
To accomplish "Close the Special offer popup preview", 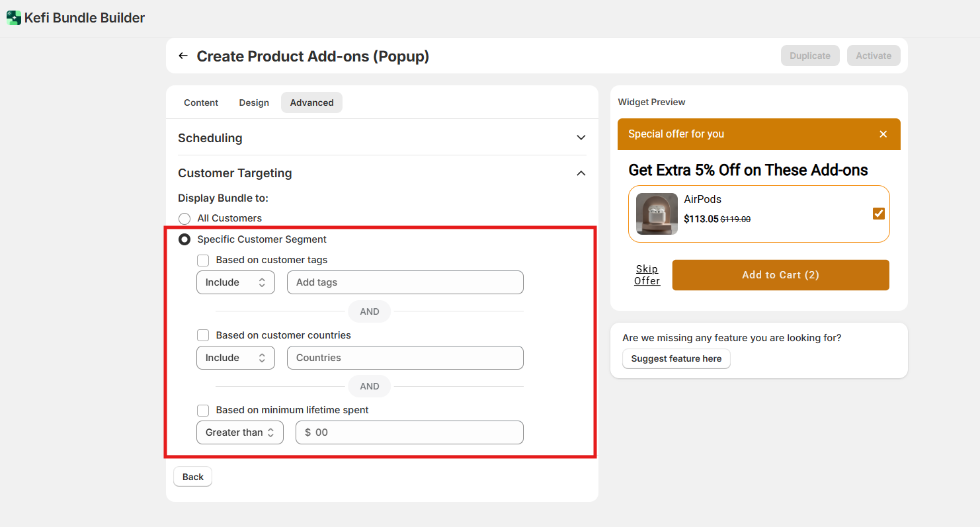I will click(883, 134).
